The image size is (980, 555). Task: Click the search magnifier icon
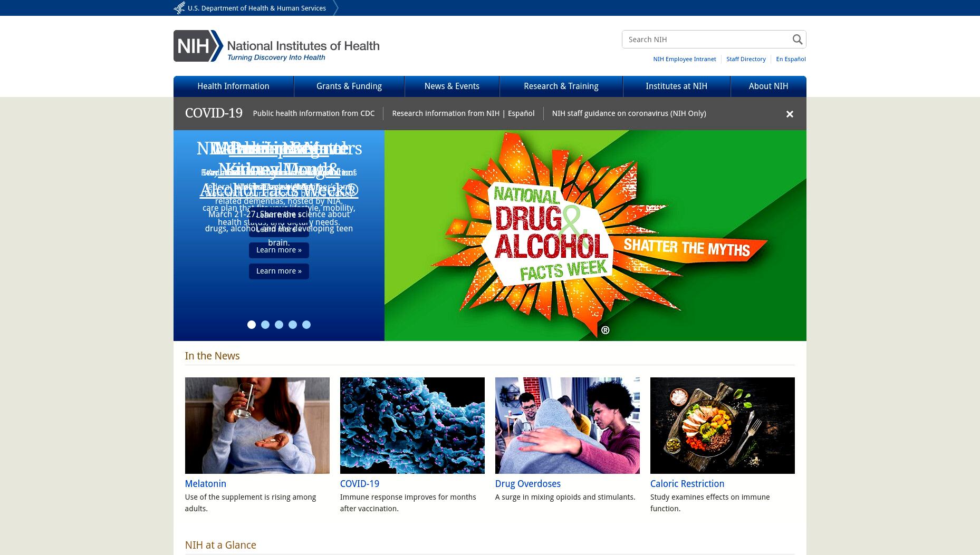coord(797,40)
